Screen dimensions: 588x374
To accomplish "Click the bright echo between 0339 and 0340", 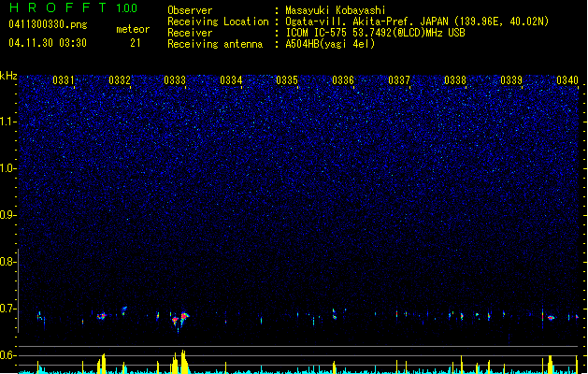I will pyautogui.click(x=551, y=318).
